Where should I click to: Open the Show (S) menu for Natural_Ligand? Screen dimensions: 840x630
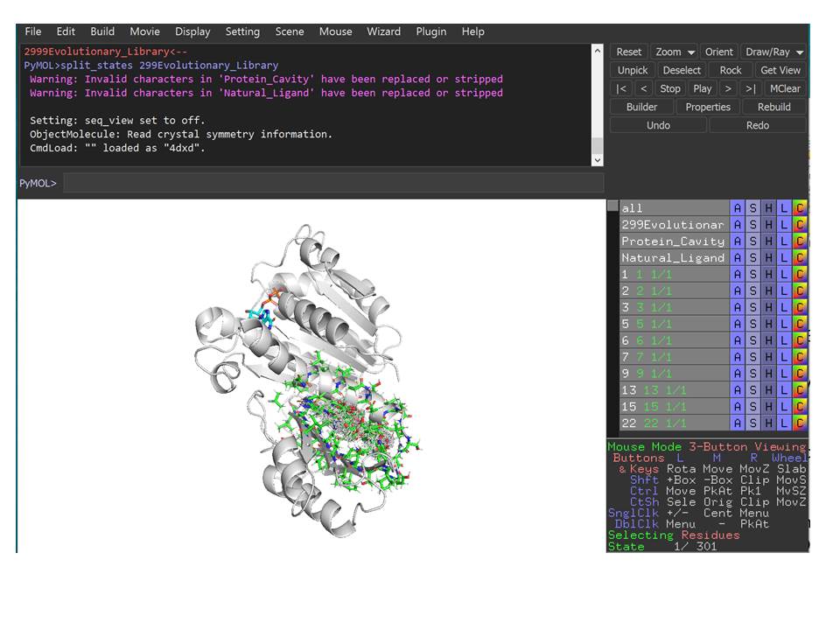click(x=752, y=258)
